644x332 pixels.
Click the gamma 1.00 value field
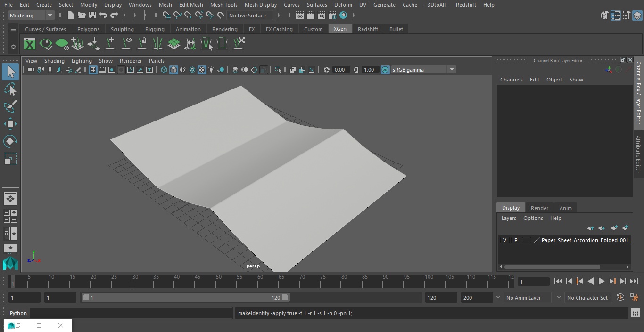point(370,70)
